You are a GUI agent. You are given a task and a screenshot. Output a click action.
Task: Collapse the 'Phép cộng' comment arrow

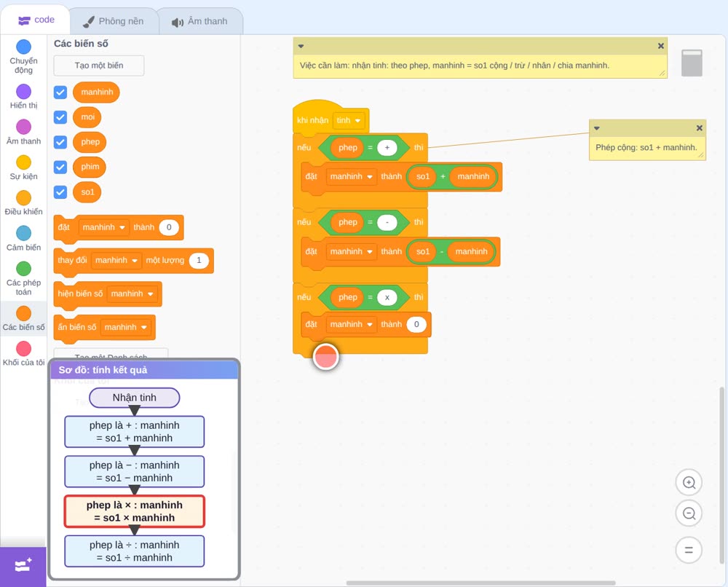(x=597, y=128)
